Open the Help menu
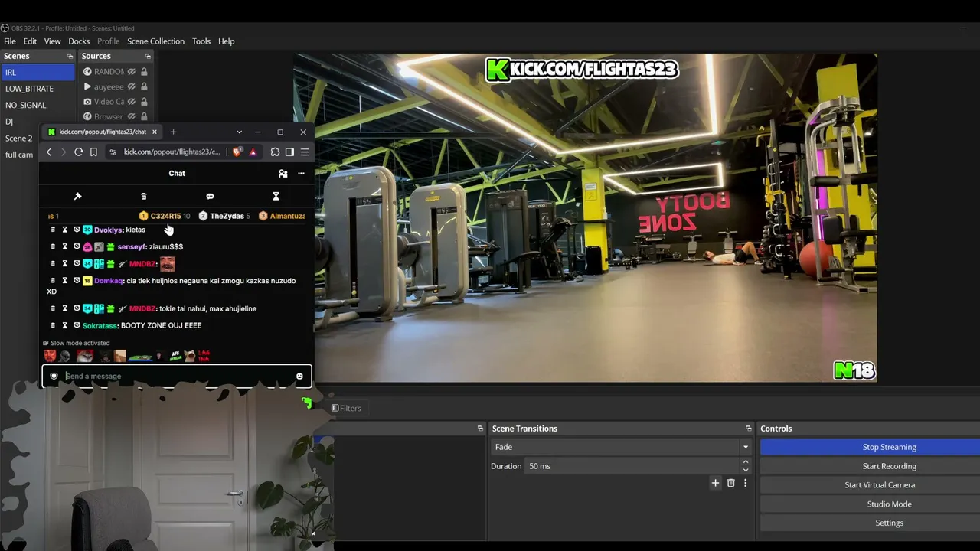The width and height of the screenshot is (980, 551). pos(226,41)
